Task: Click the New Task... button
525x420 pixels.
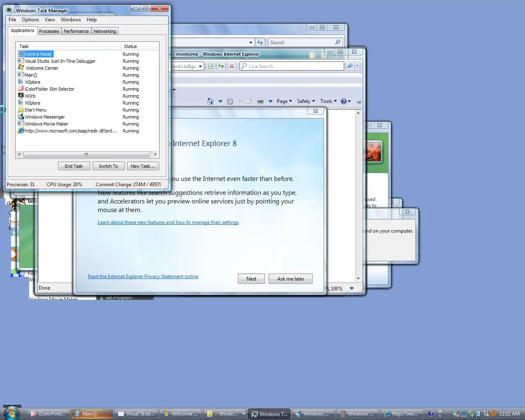Action: click(143, 166)
